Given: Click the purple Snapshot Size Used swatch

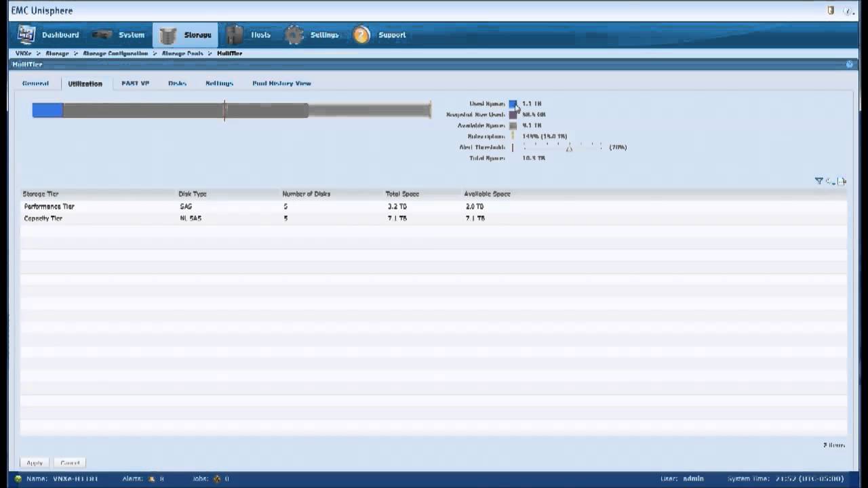Looking at the screenshot, I should point(513,115).
